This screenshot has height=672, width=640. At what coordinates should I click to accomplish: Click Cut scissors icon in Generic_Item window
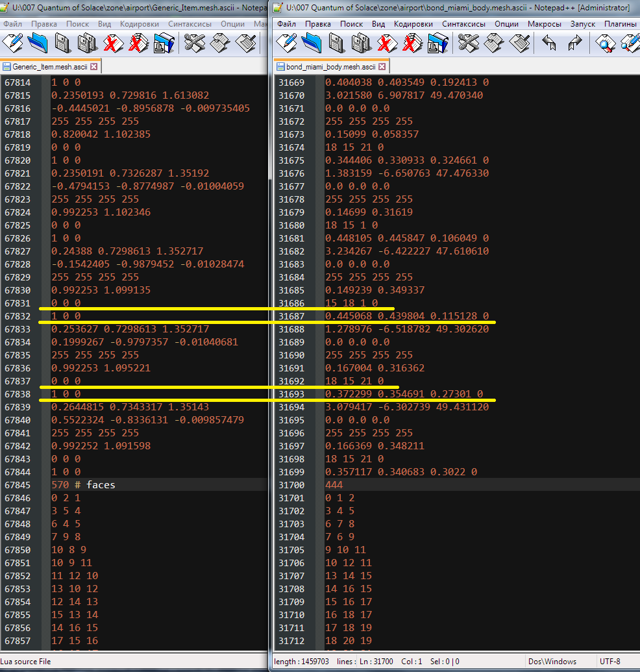pyautogui.click(x=194, y=44)
